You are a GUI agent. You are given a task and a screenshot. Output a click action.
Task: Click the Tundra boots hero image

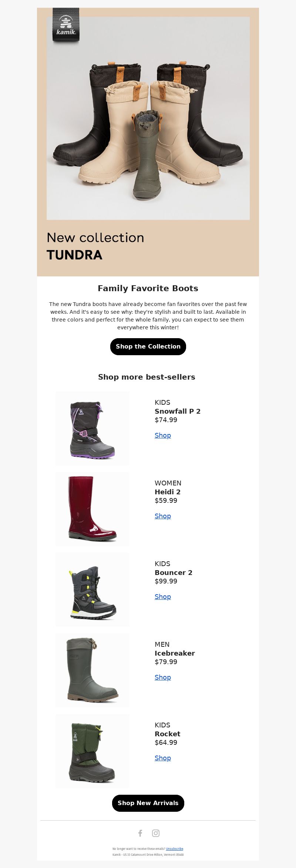click(x=148, y=118)
